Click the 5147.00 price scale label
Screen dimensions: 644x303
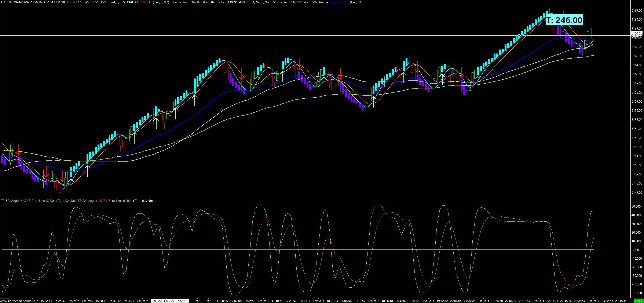point(637,193)
